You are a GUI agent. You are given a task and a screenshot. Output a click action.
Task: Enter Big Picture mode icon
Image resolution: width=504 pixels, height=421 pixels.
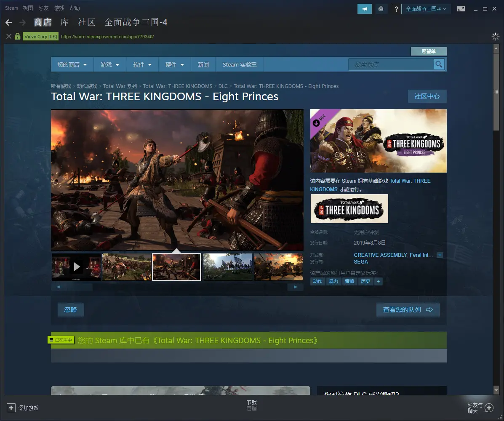461,9
